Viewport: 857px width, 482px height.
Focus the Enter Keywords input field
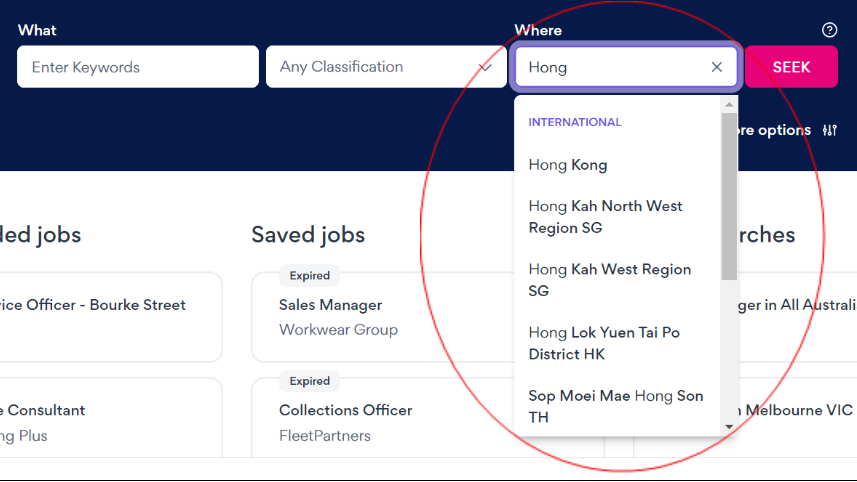pos(138,67)
